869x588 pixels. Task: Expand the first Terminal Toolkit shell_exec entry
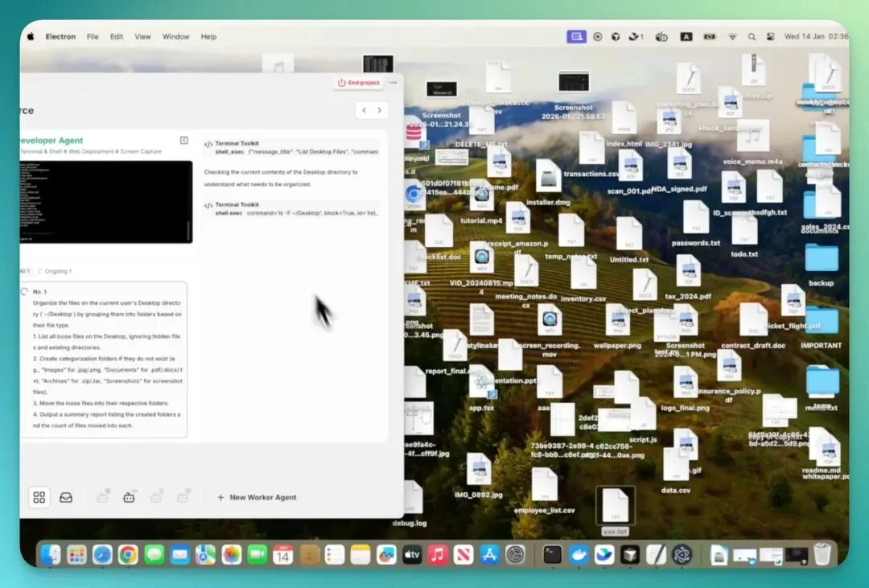point(291,148)
